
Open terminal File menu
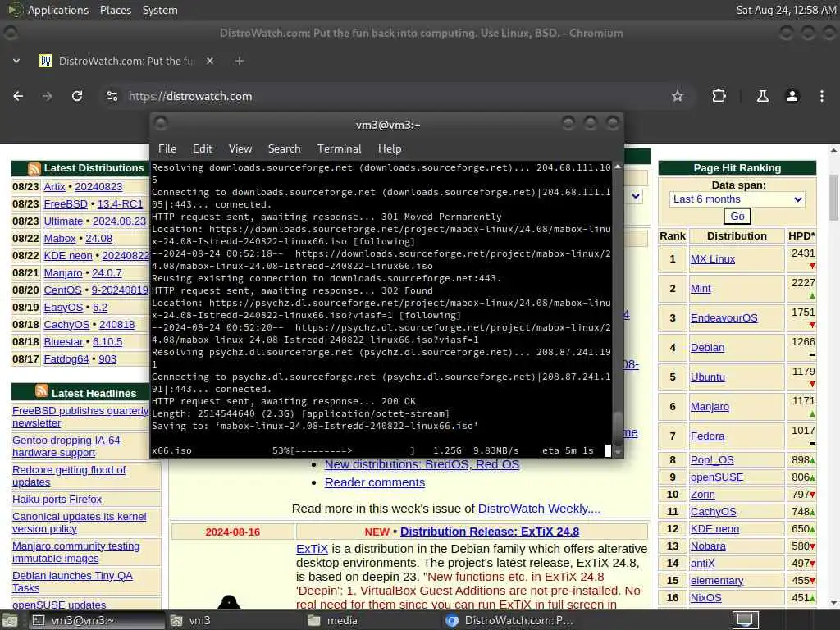click(x=167, y=149)
